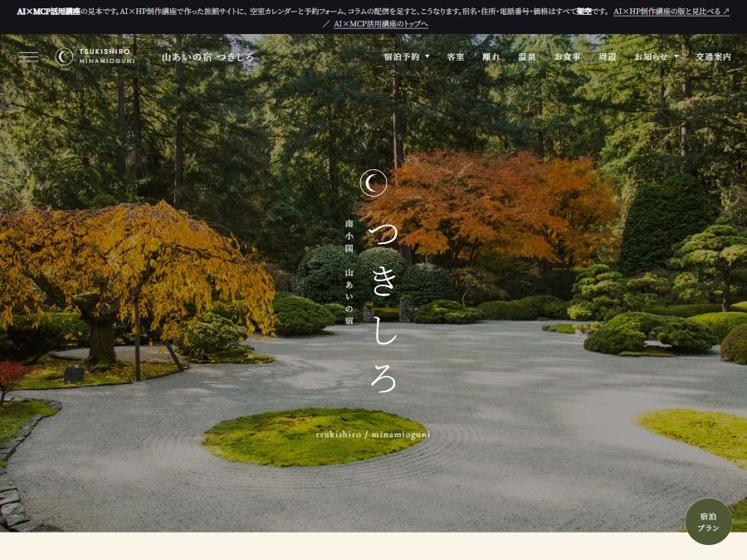
Task: Follow the AI×HP制作講座の版と見比べる link
Action: point(671,12)
